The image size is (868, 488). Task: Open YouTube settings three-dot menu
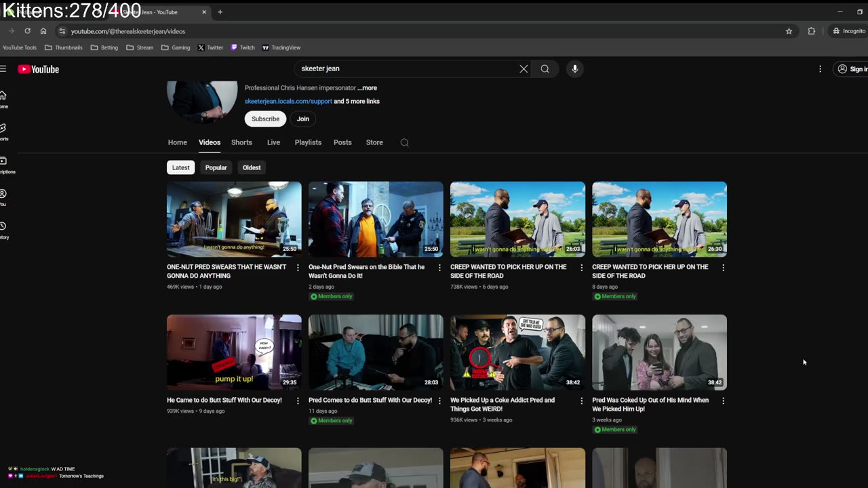point(820,69)
